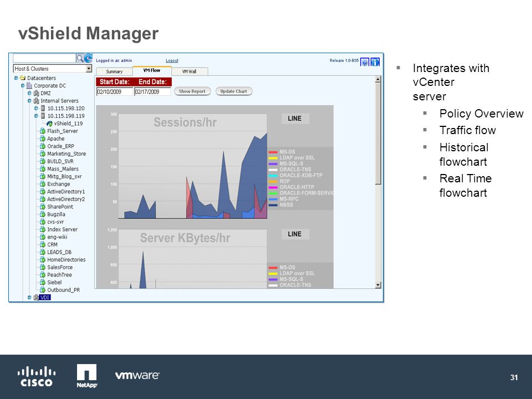Click the ActiveDirectory2 VM icon

pos(43,199)
